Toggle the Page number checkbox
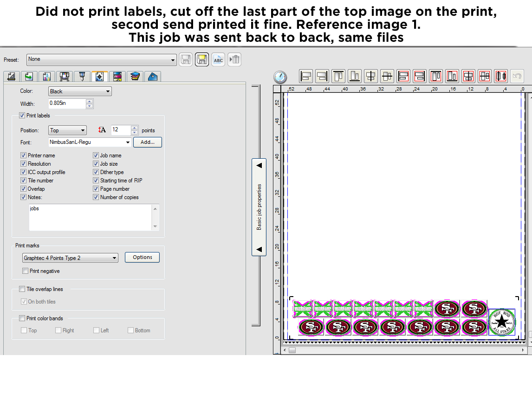The height and width of the screenshot is (401, 532). coord(96,188)
